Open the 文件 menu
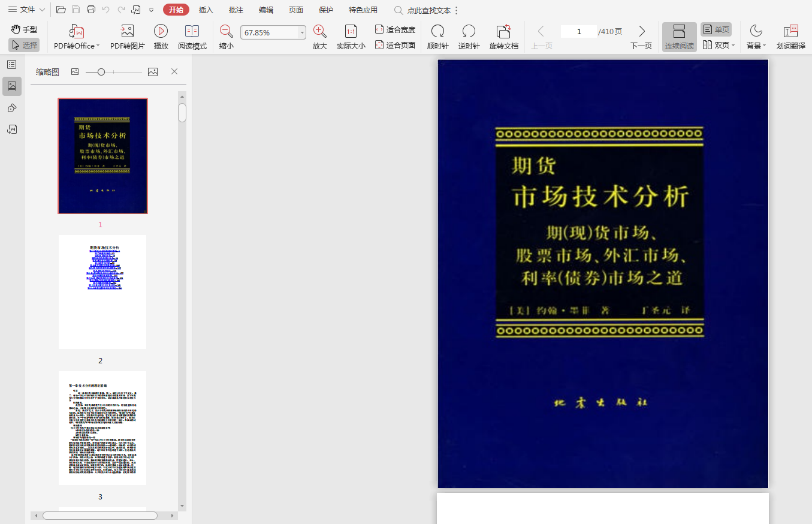The image size is (812, 524). (26, 10)
